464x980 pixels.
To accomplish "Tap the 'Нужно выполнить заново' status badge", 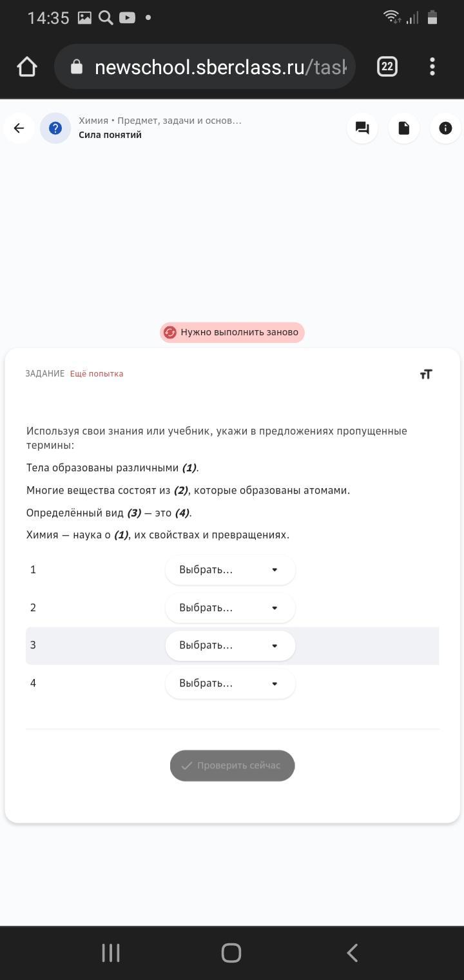I will [232, 332].
